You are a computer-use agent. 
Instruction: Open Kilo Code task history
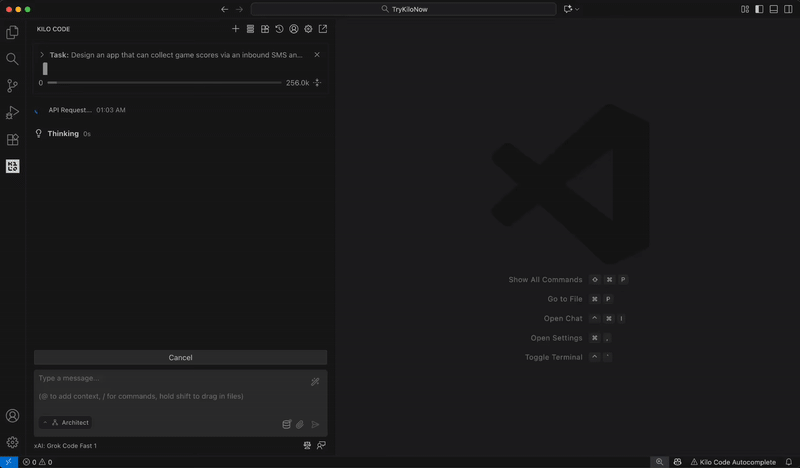point(279,29)
